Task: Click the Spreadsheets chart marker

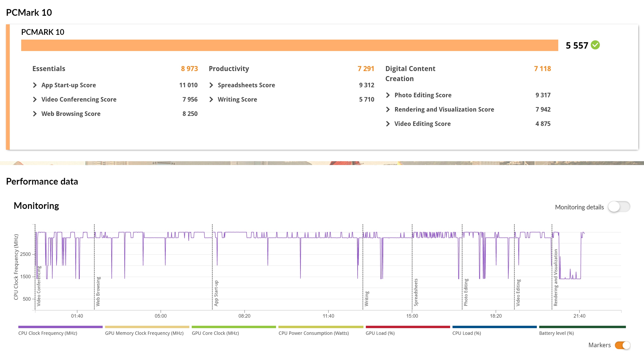Action: (416, 292)
